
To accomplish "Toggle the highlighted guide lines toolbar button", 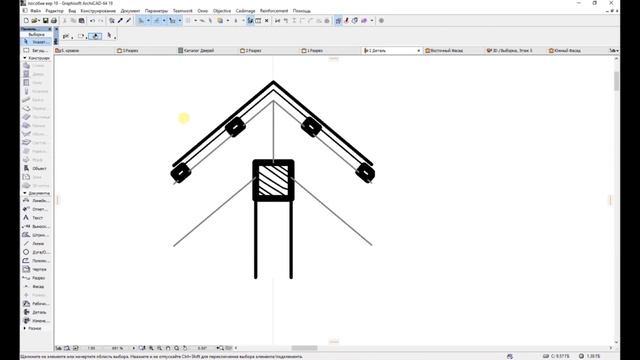I will [x=141, y=20].
